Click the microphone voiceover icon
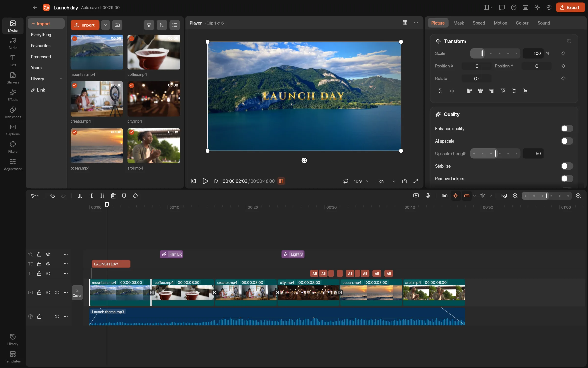 pos(428,196)
